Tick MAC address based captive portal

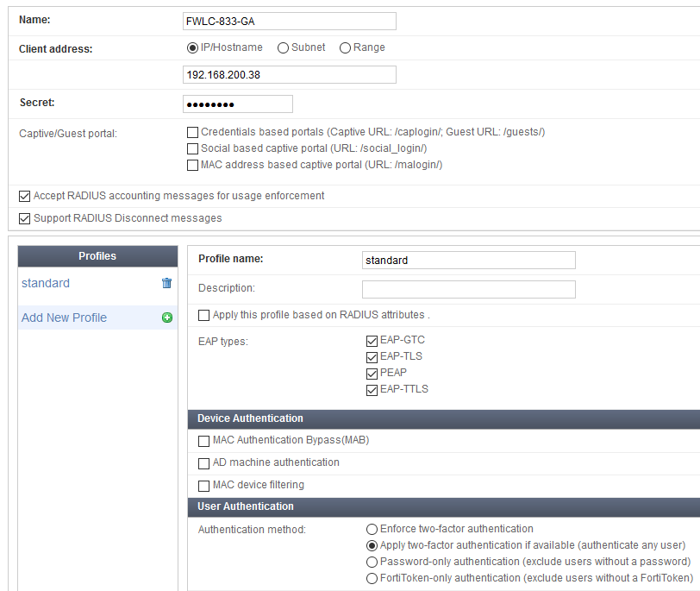tap(192, 166)
